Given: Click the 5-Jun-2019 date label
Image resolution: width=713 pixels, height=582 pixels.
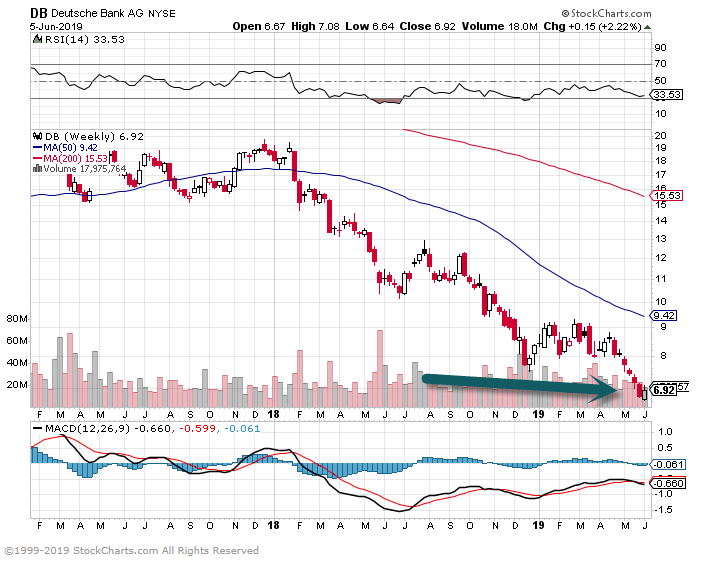Looking at the screenshot, I should (56, 27).
